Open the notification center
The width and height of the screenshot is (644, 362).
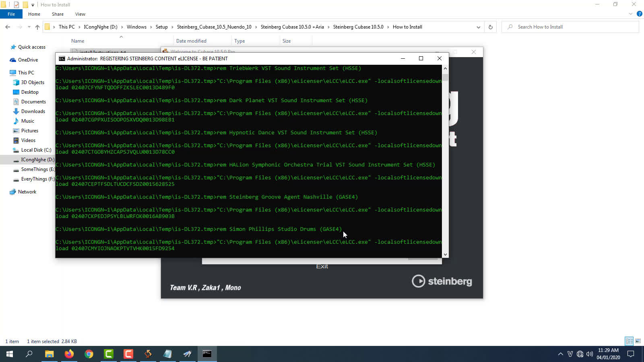coord(631,354)
